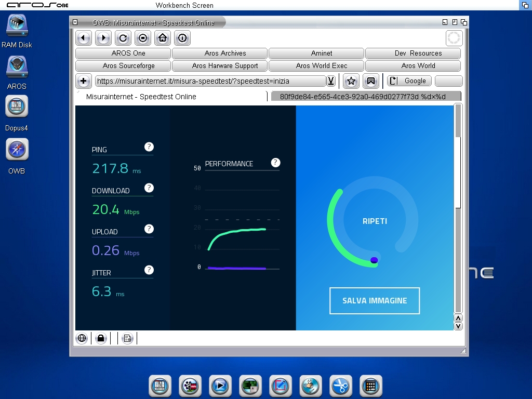Click the loading throbber in OWB toolbar
Viewport: 532px width, 399px height.
tap(454, 38)
